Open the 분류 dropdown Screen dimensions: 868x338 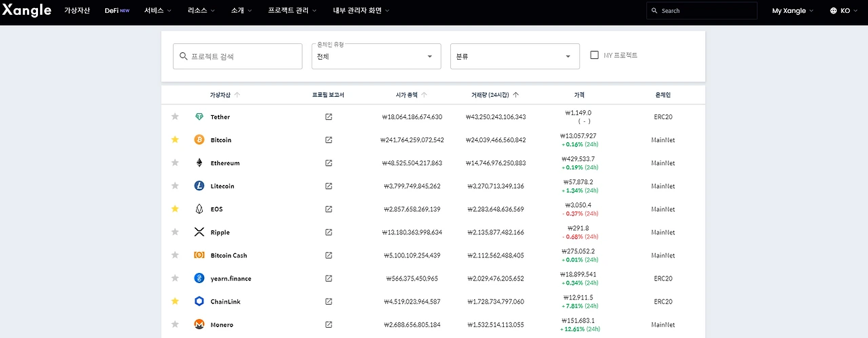tap(515, 56)
